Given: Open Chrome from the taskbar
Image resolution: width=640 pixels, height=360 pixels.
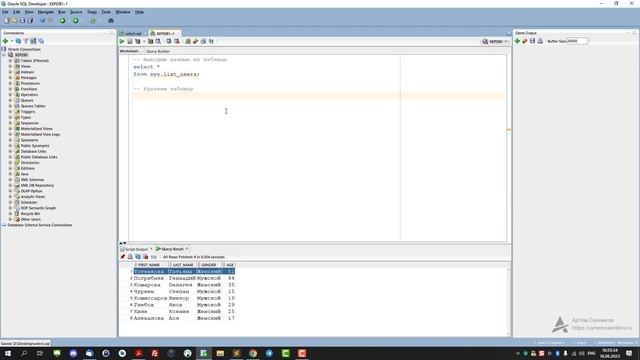Looking at the screenshot, I should (253, 353).
